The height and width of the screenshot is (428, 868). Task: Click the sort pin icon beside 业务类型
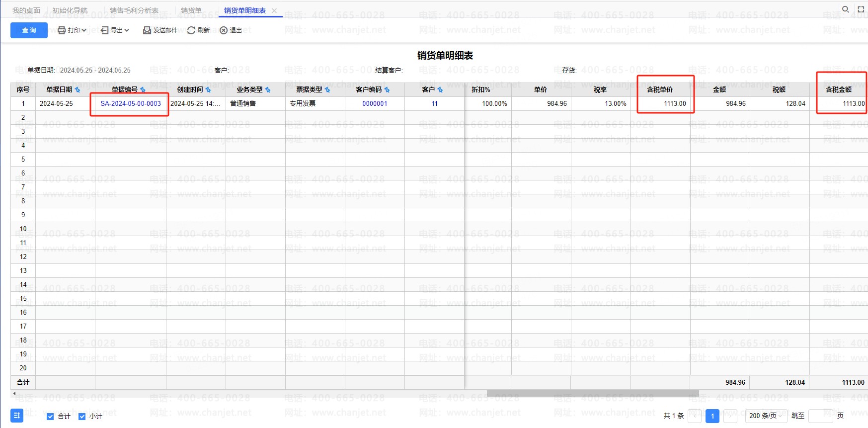point(268,90)
